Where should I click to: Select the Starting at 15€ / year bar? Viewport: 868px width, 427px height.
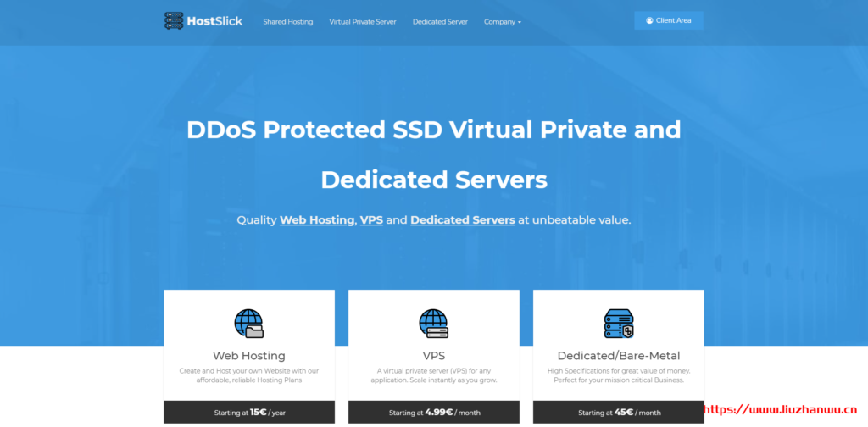point(248,413)
